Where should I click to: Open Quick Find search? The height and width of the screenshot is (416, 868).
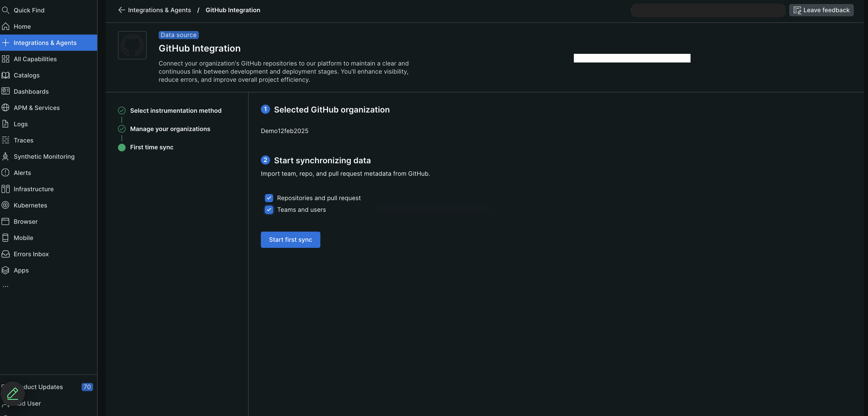29,10
